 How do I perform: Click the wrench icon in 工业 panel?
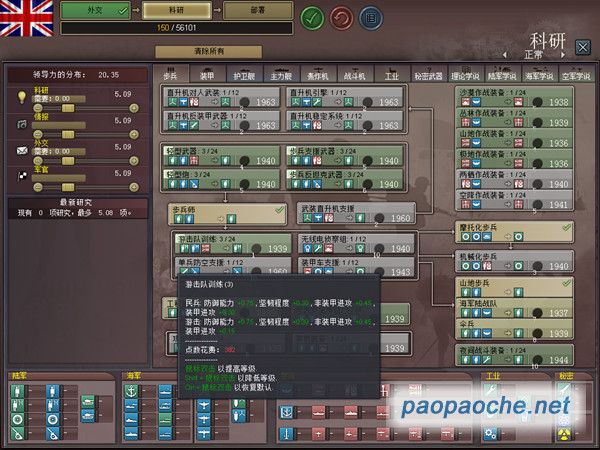coord(490,390)
